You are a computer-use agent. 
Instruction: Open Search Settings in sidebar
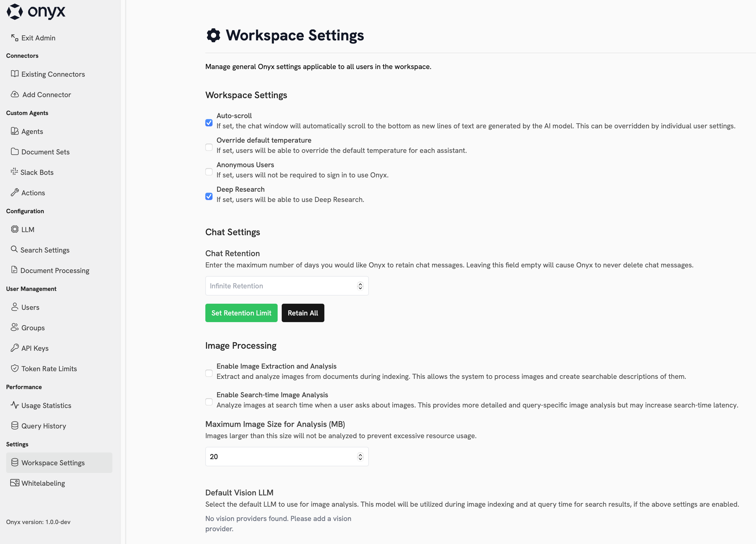tap(45, 250)
